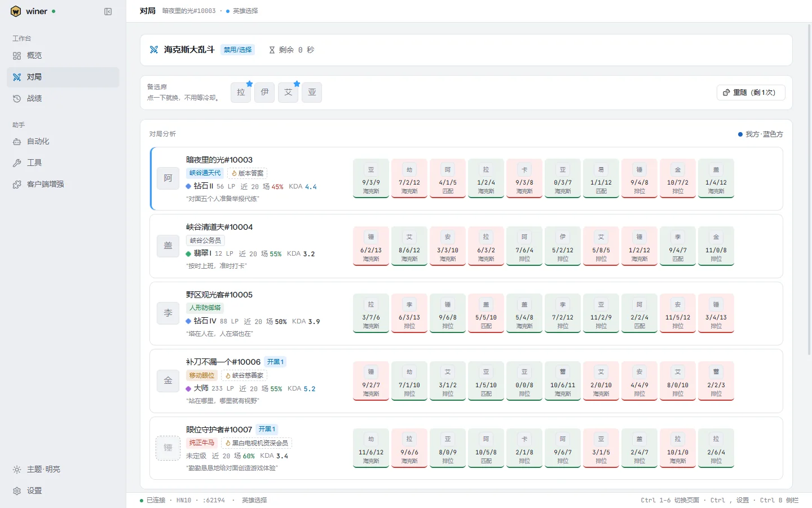
Task: Click the 已连接 status in status bar
Action: 153,500
